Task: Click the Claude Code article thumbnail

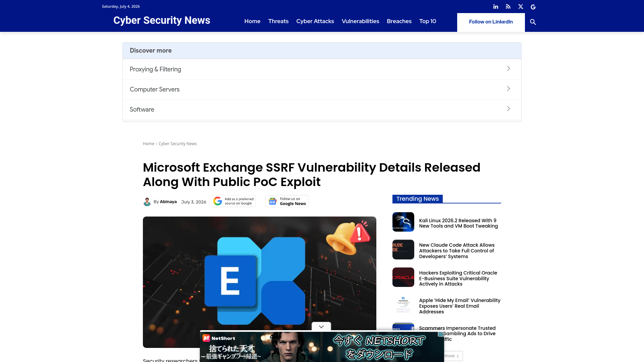Action: pos(403,249)
